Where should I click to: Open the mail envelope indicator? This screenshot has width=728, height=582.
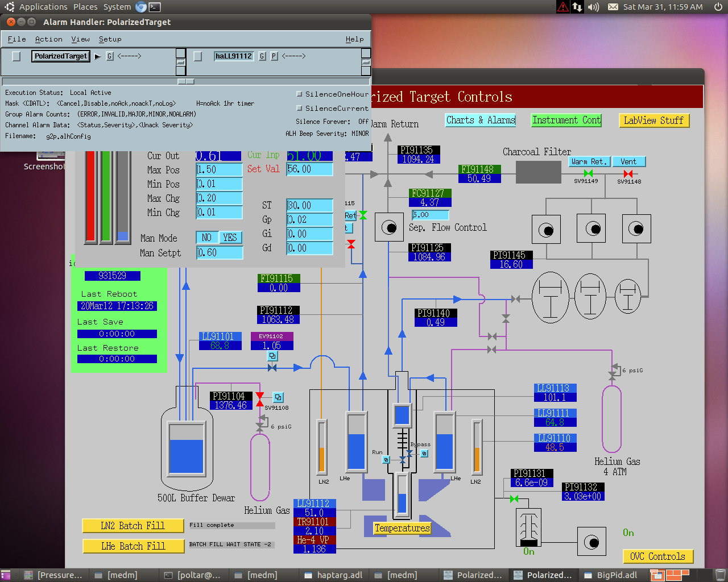tap(613, 7)
